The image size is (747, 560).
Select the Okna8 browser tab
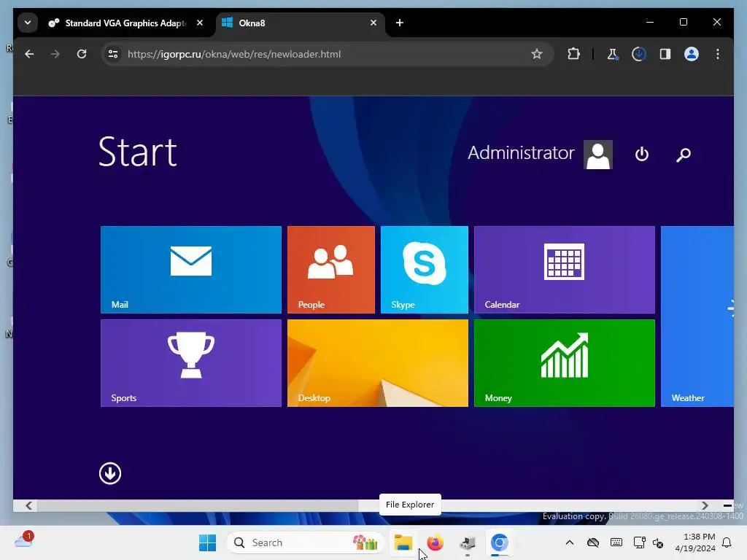[300, 23]
